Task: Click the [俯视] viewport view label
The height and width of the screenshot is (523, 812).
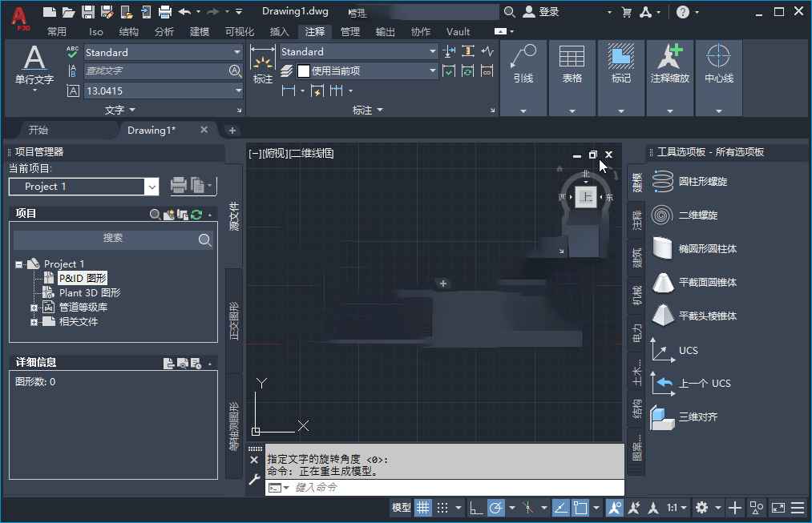Action: point(275,154)
